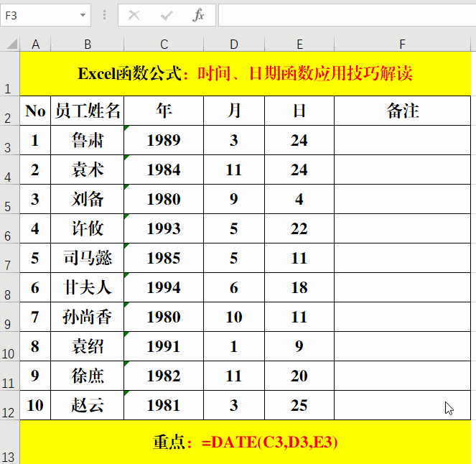This screenshot has width=476, height=464.
Task: Click inside the Name Box showing F3
Action: pos(39,15)
